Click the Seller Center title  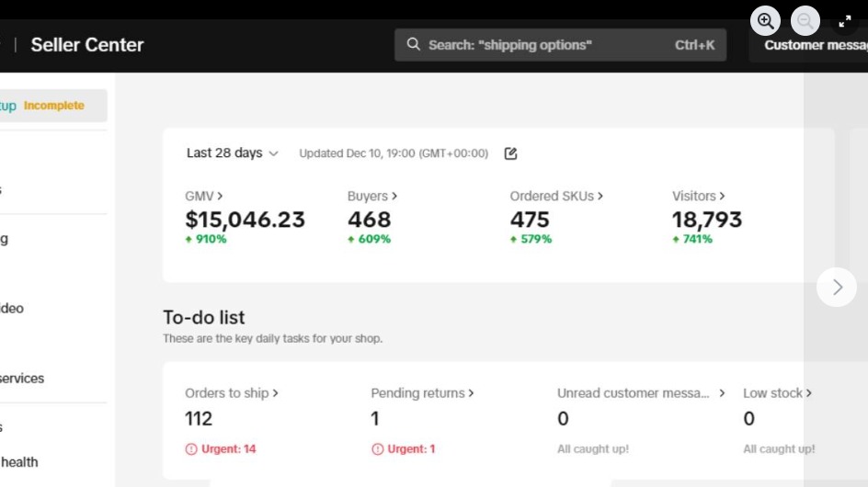coord(87,45)
